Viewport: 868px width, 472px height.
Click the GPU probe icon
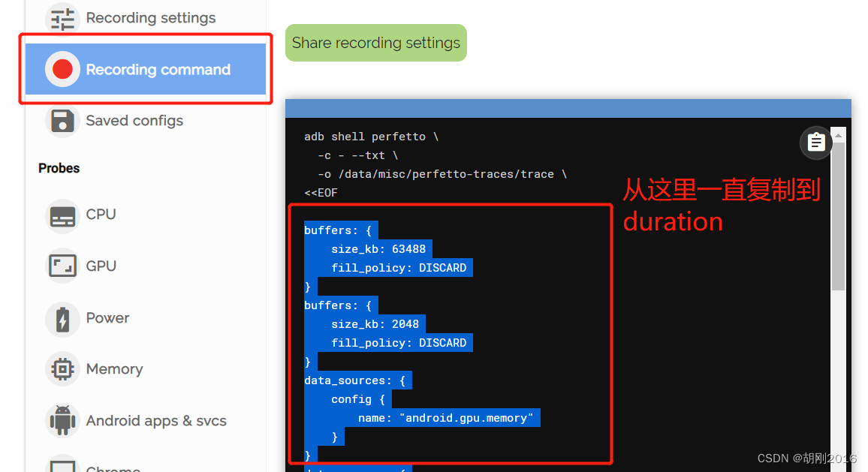62,266
